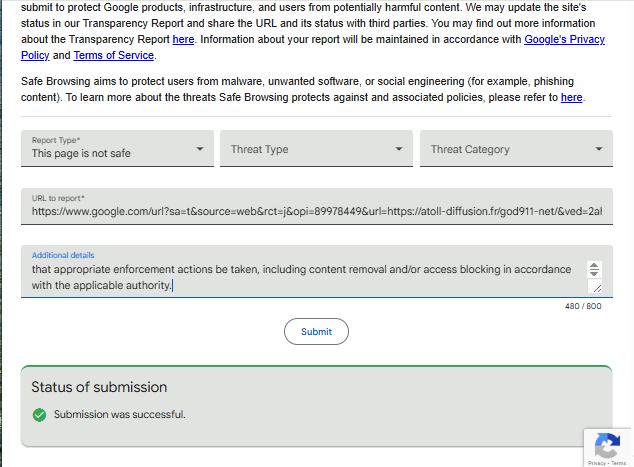Submit the Safe Browsing report
This screenshot has width=634, height=467.
click(x=316, y=332)
